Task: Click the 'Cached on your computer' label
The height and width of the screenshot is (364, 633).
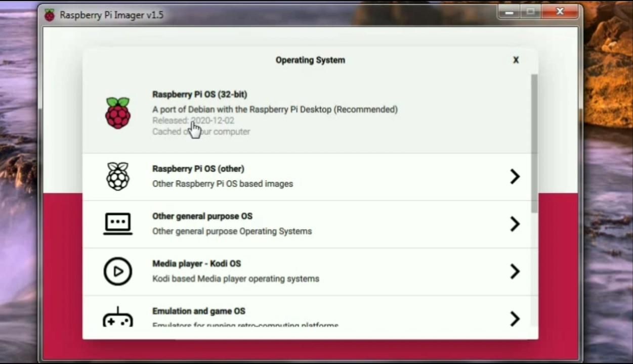Action: pos(201,131)
